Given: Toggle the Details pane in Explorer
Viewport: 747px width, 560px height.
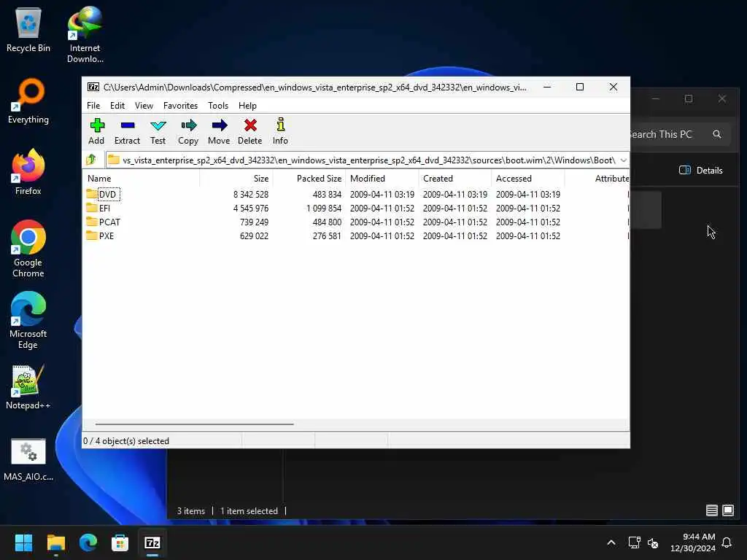Looking at the screenshot, I should (x=701, y=170).
